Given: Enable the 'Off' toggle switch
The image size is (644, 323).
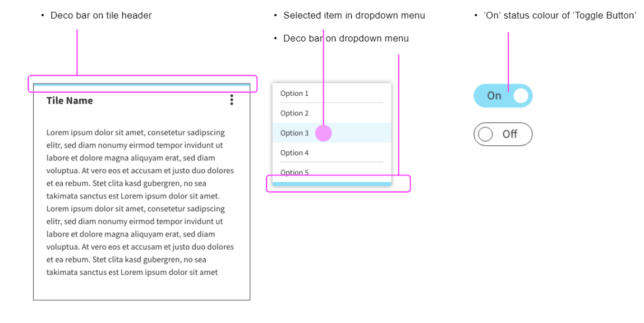Looking at the screenshot, I should 503,134.
